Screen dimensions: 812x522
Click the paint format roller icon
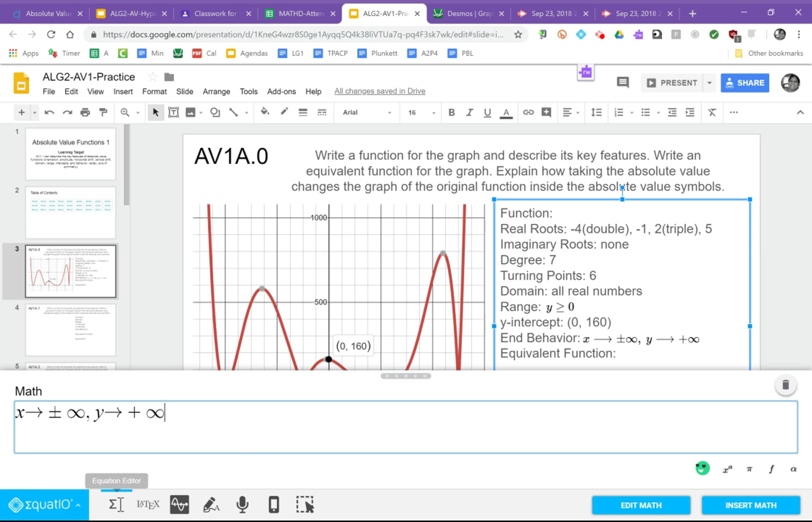103,112
